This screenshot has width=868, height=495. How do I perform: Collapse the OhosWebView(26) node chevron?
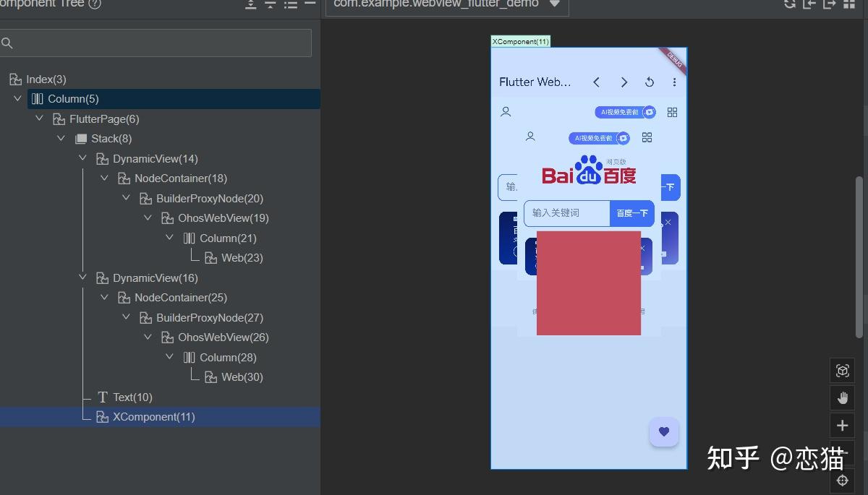(x=148, y=337)
